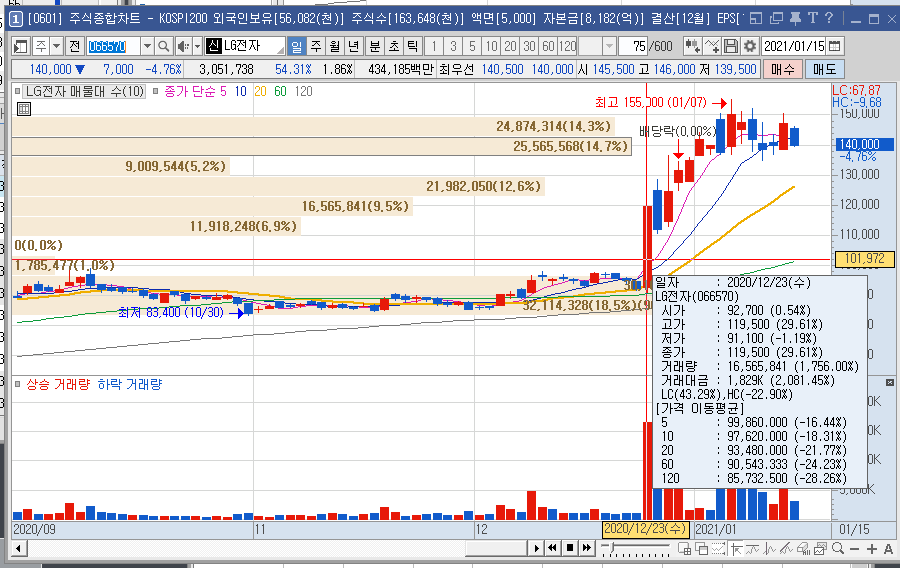Click the 2020/12/23(수) date marker
This screenshot has height=568, width=900.
(x=646, y=529)
